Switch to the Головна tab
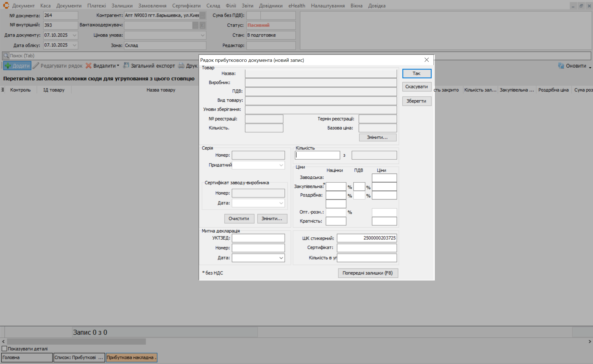 27,357
